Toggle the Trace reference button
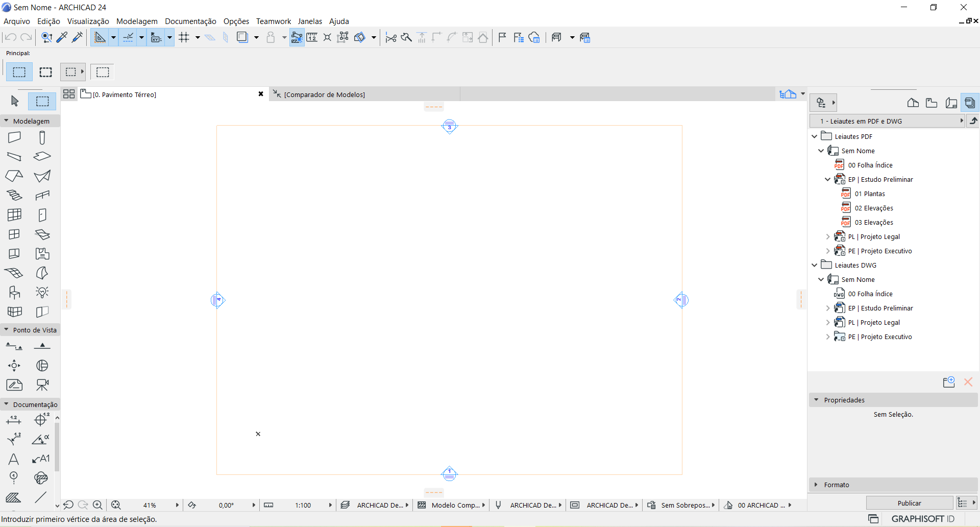The height and width of the screenshot is (527, 980). pos(242,37)
